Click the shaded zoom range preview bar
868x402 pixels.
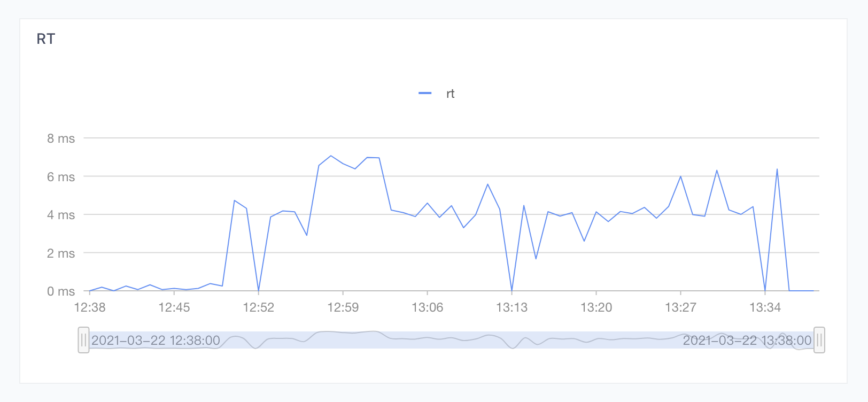451,340
